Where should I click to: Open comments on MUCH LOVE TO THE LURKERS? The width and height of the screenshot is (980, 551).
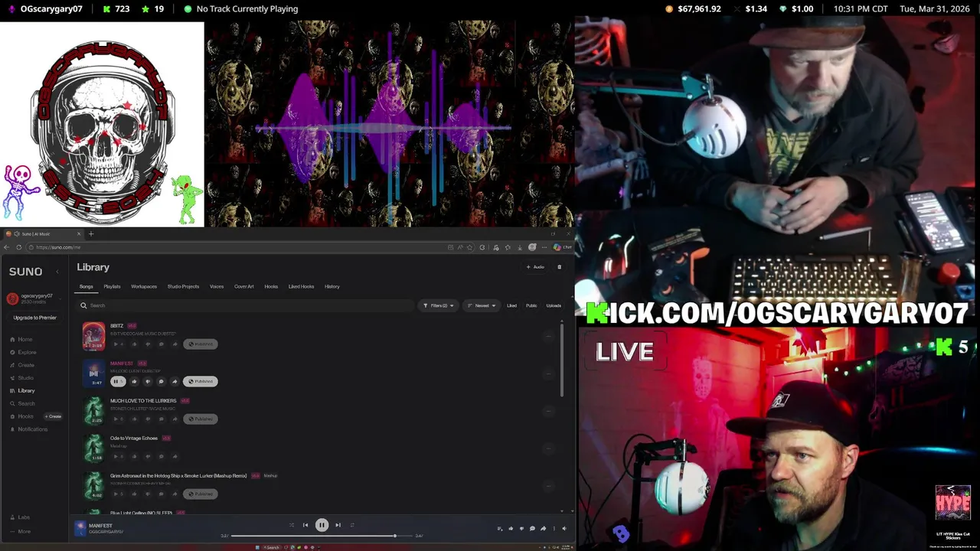point(162,419)
